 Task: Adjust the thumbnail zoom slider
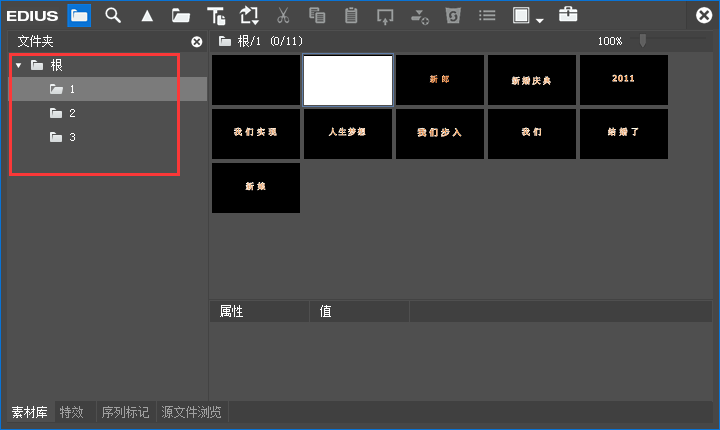click(x=643, y=41)
